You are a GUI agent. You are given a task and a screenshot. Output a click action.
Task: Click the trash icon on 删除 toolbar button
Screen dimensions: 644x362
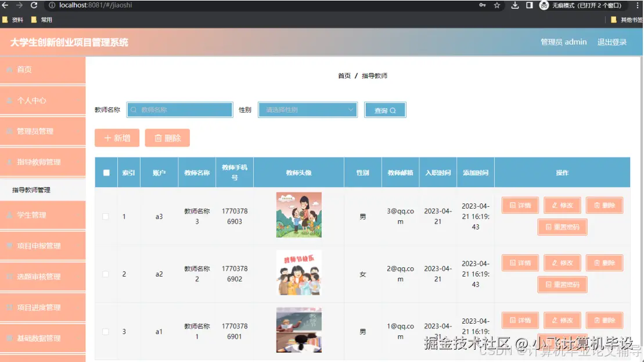158,138
